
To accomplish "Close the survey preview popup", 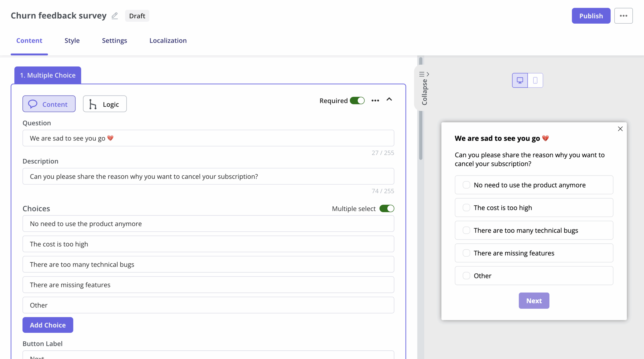I will (x=620, y=129).
